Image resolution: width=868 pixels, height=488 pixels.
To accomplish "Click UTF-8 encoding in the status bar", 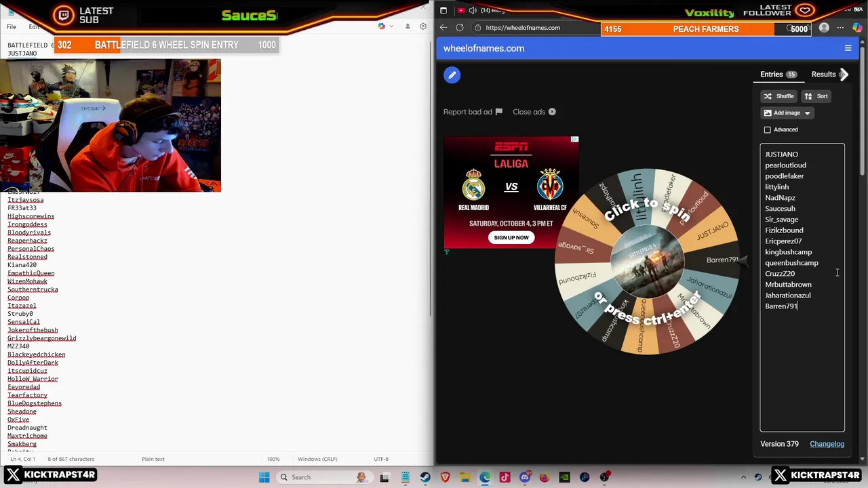I will (381, 459).
